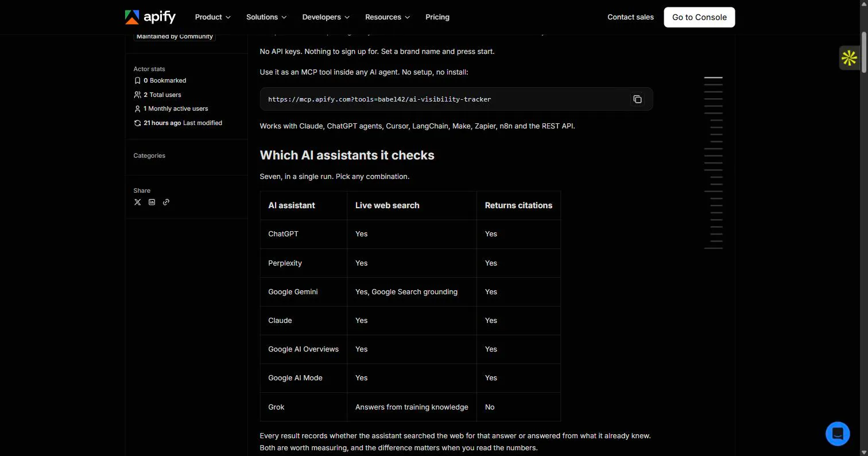The height and width of the screenshot is (456, 868).
Task: Click 21 hours ago Last modified text
Action: point(183,123)
